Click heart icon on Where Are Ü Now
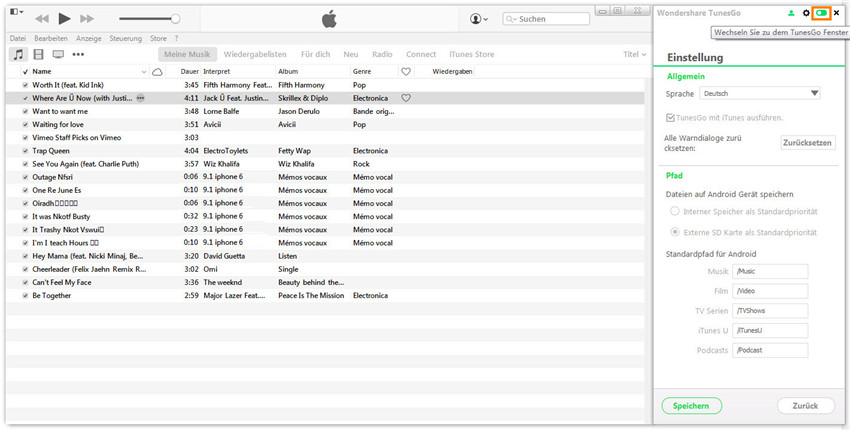Image resolution: width=850 pixels, height=430 pixels. coord(405,98)
